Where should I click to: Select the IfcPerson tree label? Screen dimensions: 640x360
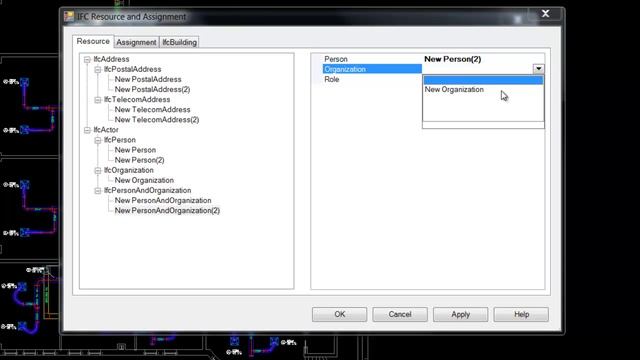click(x=120, y=140)
